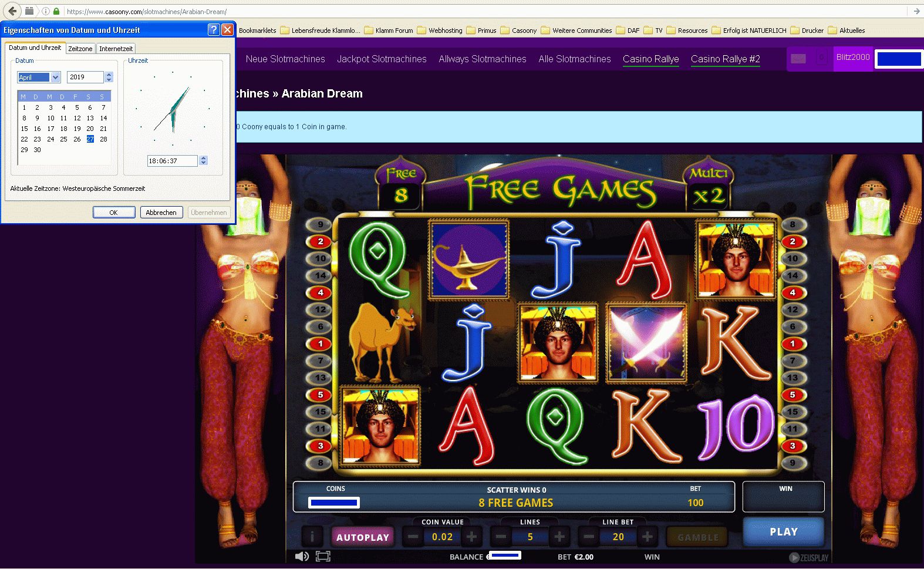The image size is (924, 569).
Task: Switch to the Internetzeit tab
Action: [x=116, y=49]
